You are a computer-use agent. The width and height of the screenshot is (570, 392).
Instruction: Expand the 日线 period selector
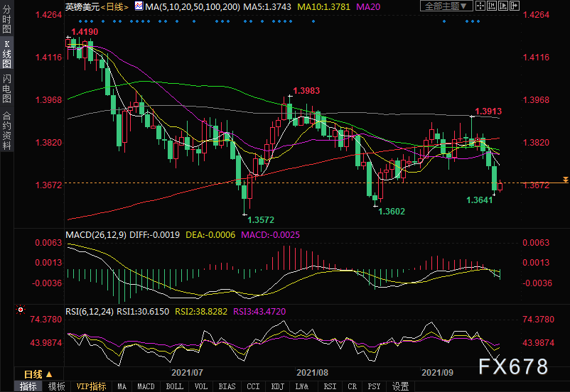click(38, 374)
